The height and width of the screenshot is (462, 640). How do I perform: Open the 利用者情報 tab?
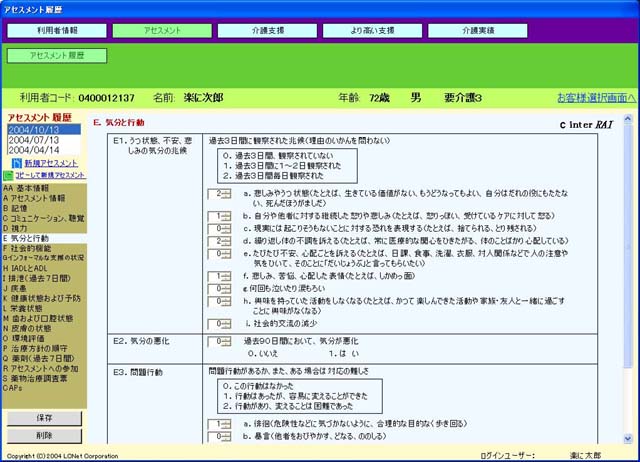(56, 30)
